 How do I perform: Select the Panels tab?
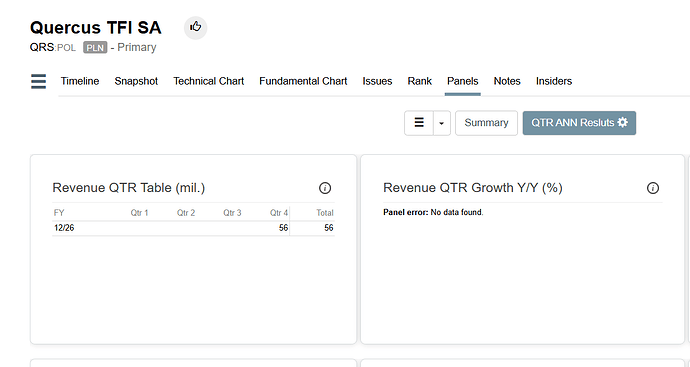pos(462,81)
